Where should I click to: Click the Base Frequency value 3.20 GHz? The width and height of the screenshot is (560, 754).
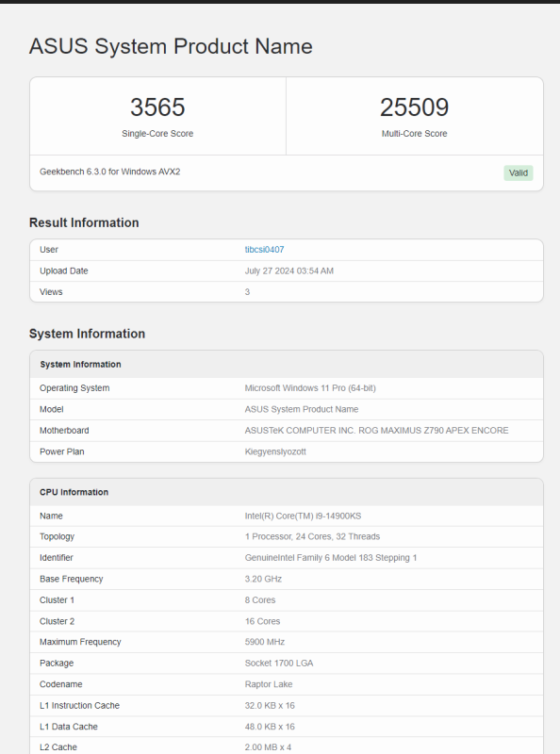[263, 579]
